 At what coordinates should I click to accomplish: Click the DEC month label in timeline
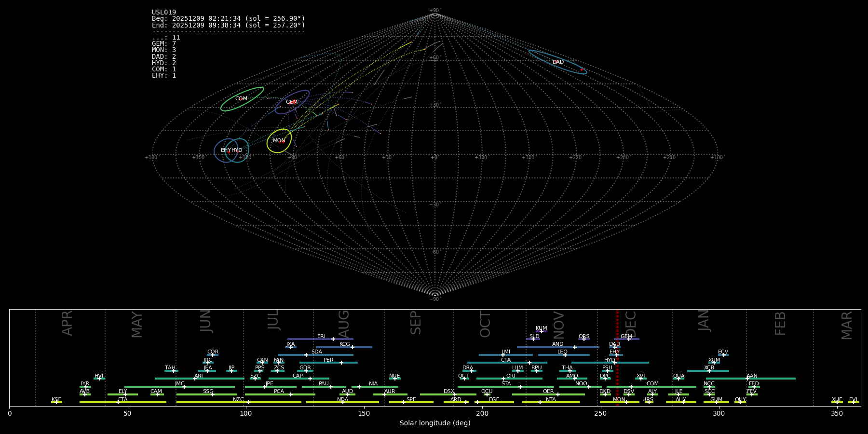coord(631,324)
